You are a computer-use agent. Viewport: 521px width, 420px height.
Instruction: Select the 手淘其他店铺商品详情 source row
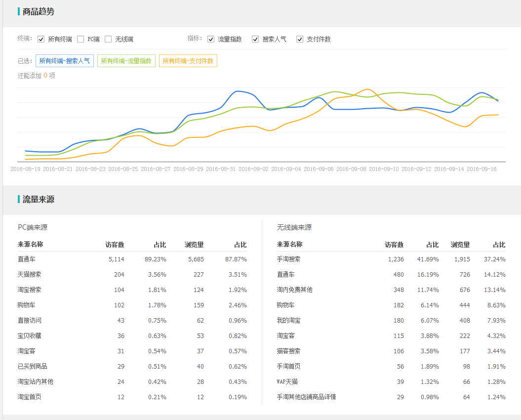(x=391, y=397)
